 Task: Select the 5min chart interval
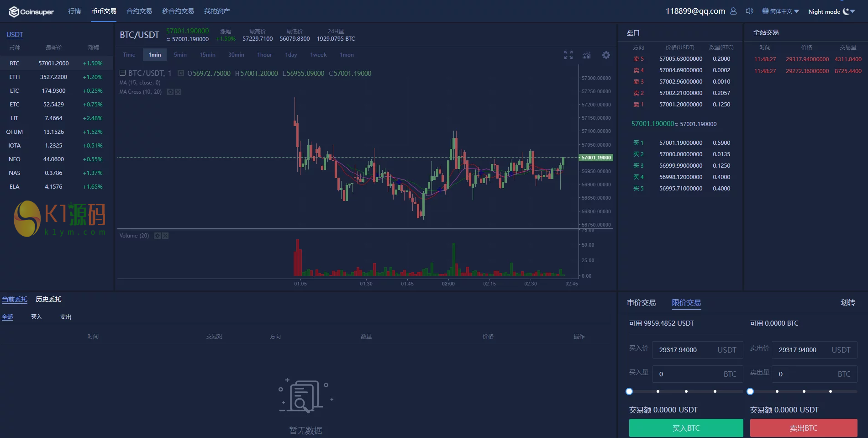point(180,55)
